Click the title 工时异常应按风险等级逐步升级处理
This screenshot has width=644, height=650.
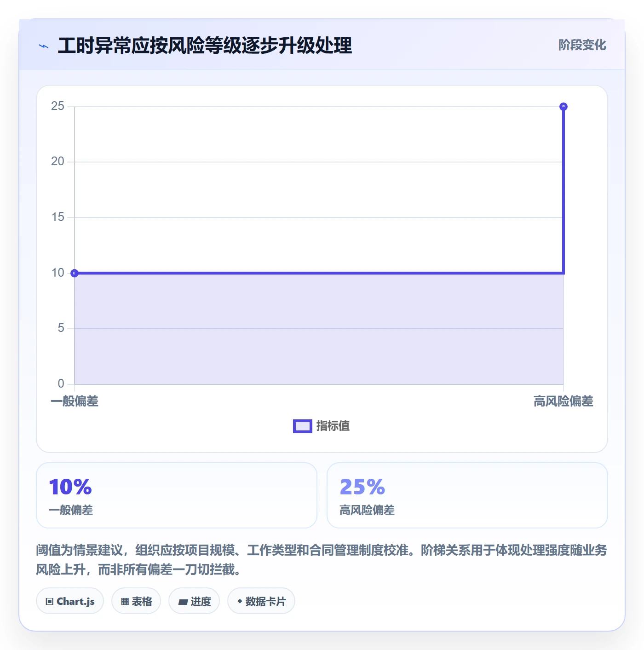click(x=205, y=46)
